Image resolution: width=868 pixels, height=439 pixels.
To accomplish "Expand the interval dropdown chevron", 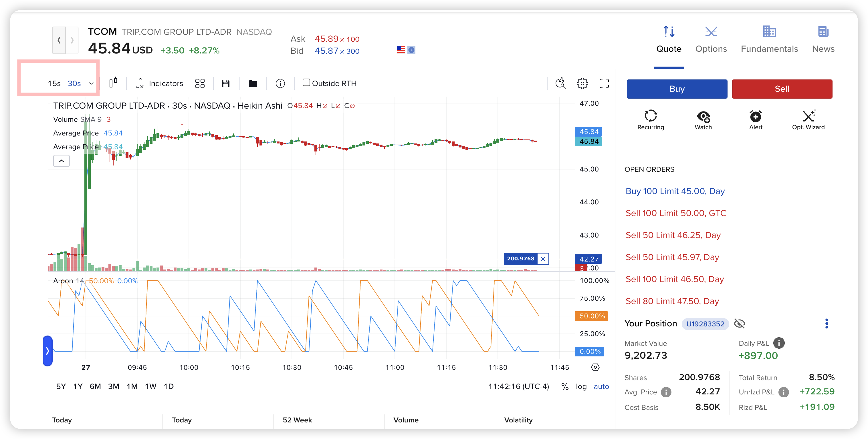I will (x=91, y=83).
